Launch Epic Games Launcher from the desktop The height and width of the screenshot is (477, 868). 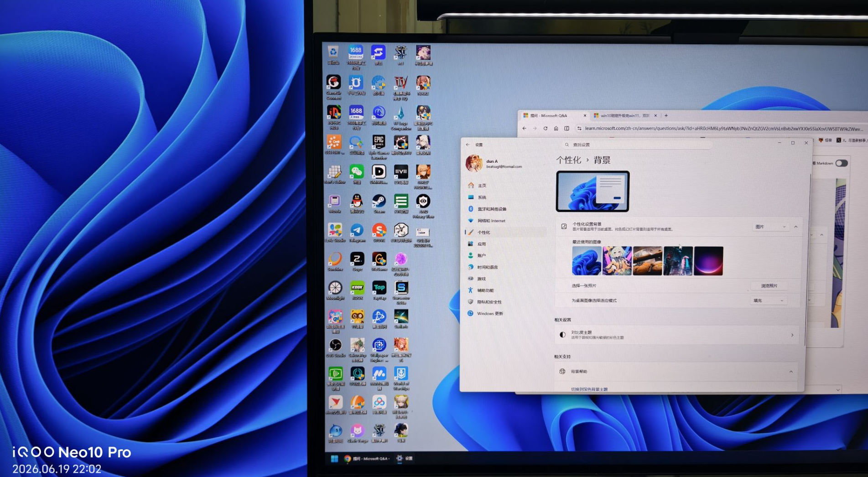(379, 147)
